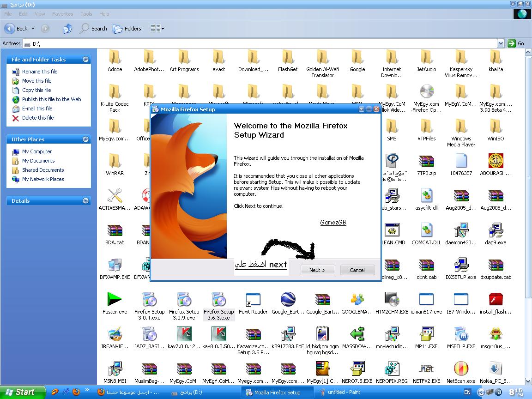Image resolution: width=532 pixels, height=399 pixels.
Task: Go back using Back toolbar button
Action: (x=16, y=29)
